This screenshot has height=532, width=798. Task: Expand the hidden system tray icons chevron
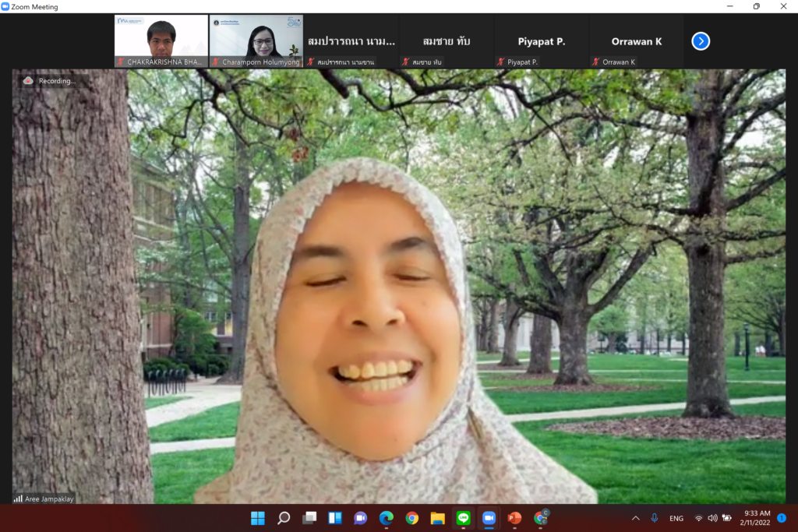coord(635,518)
